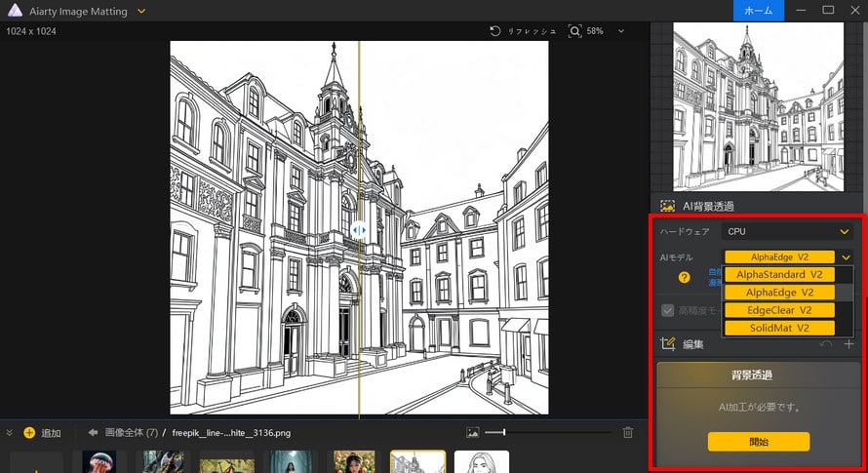The height and width of the screenshot is (473, 868).
Task: Open the ハードウェア CPU dropdown
Action: click(x=787, y=231)
